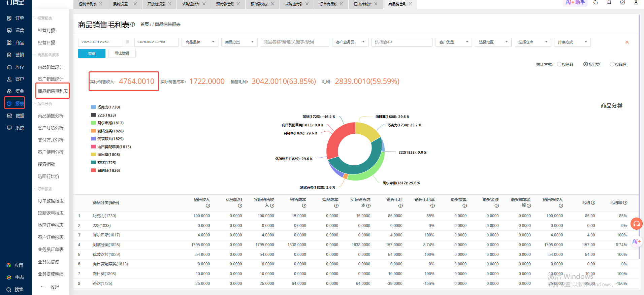Toggle the 茶饮(1725) legend color swatch
This screenshot has width=644, height=295.
[x=94, y=163]
